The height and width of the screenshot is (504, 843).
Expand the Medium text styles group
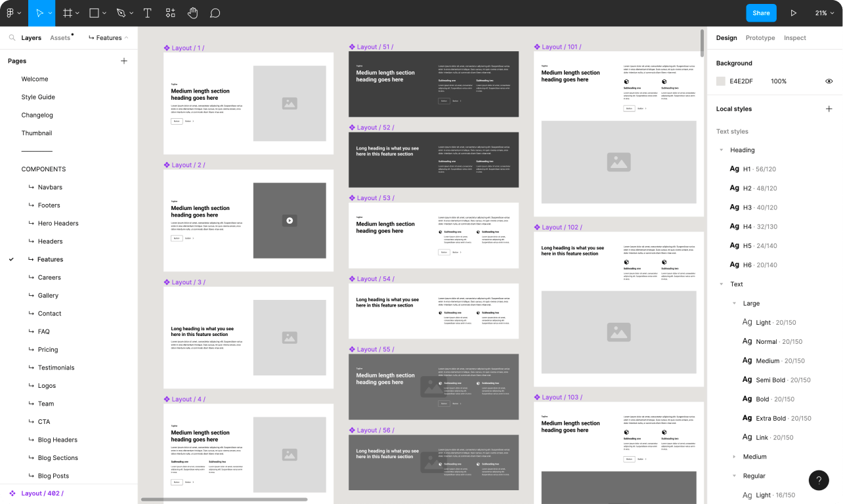click(x=734, y=457)
